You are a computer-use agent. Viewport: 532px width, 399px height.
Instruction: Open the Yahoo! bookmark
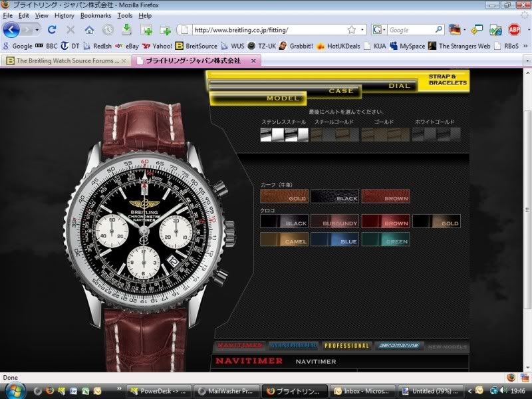tap(157, 46)
